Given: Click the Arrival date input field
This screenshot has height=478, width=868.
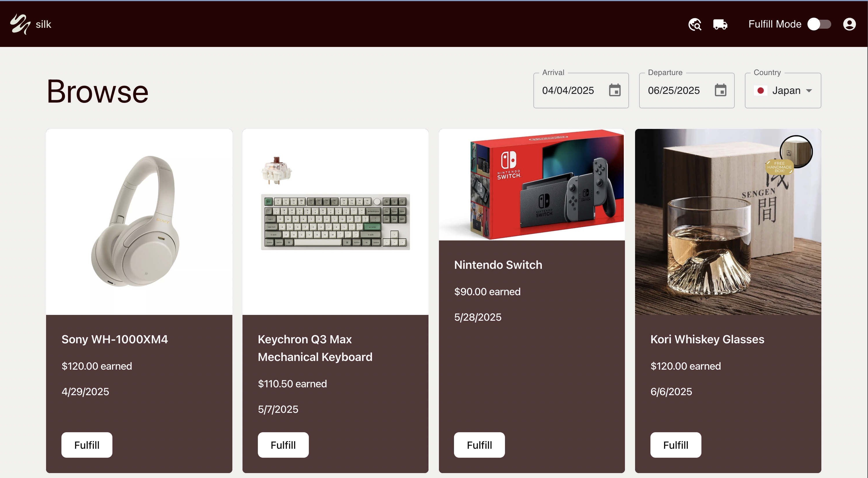Looking at the screenshot, I should [x=568, y=90].
